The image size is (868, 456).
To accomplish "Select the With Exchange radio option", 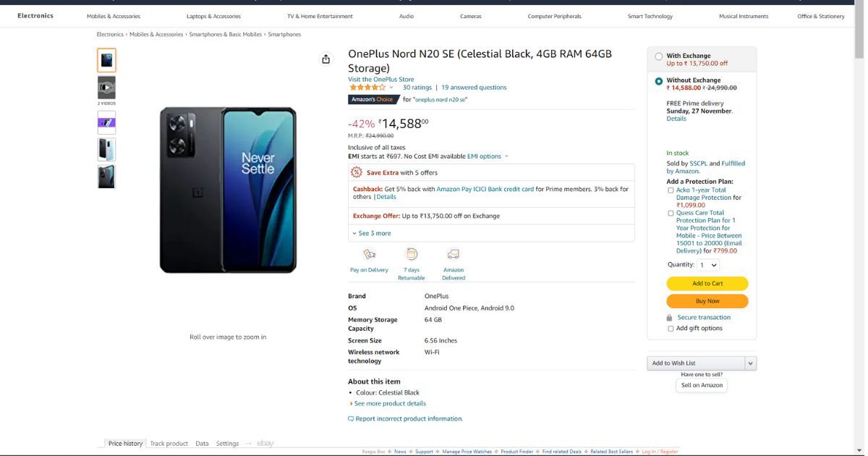I will click(x=659, y=56).
